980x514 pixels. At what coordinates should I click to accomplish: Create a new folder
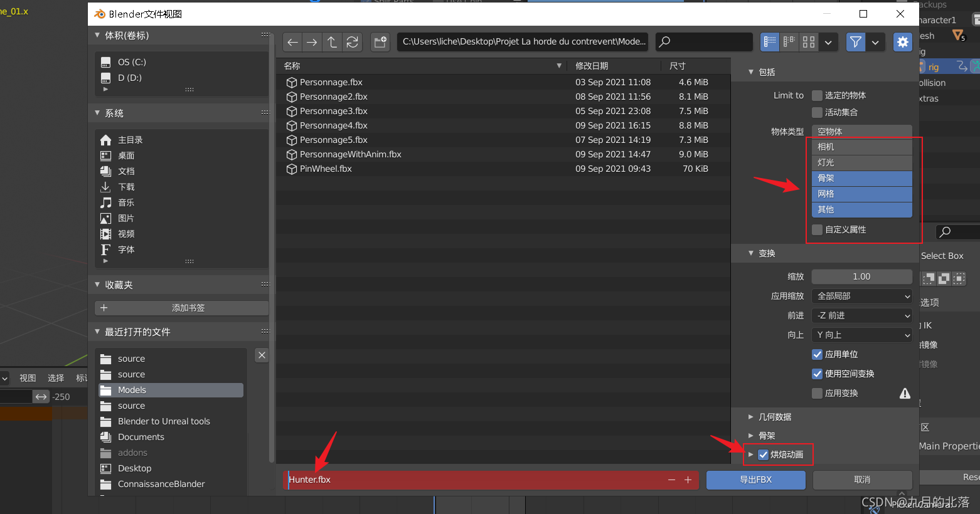point(380,42)
